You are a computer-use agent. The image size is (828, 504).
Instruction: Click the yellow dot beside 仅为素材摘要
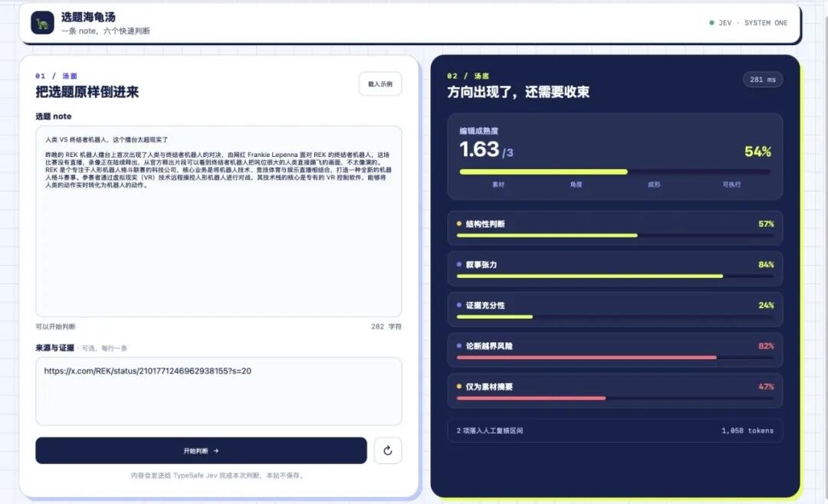(459, 386)
